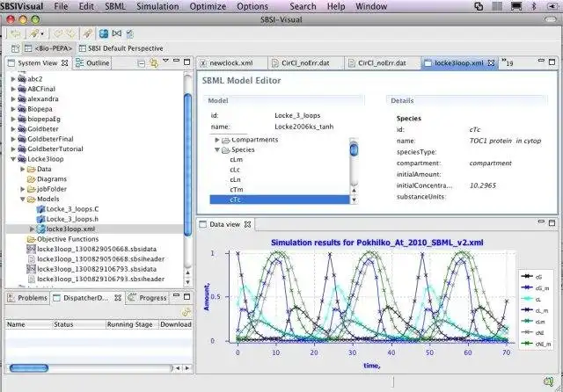
Task: Click the Running Stage column header
Action: pos(133,324)
